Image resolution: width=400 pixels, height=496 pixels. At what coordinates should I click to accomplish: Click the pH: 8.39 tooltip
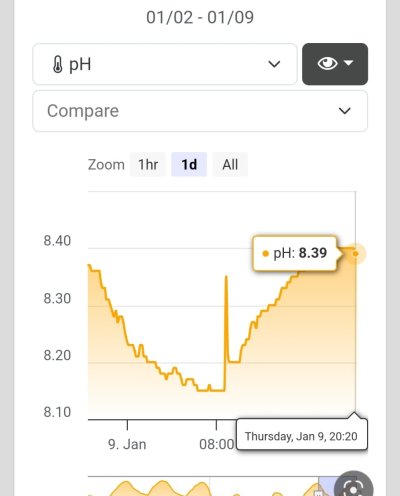pyautogui.click(x=297, y=253)
